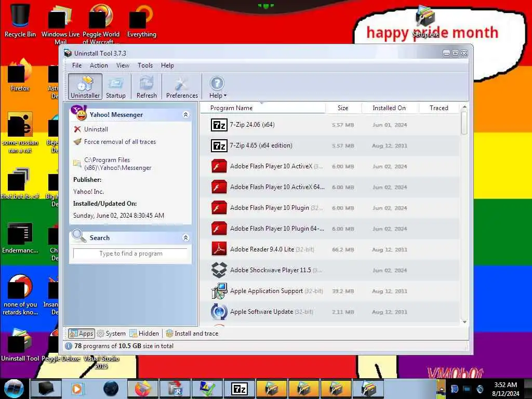
Task: Open the media player taskbar icon
Action: point(77,389)
